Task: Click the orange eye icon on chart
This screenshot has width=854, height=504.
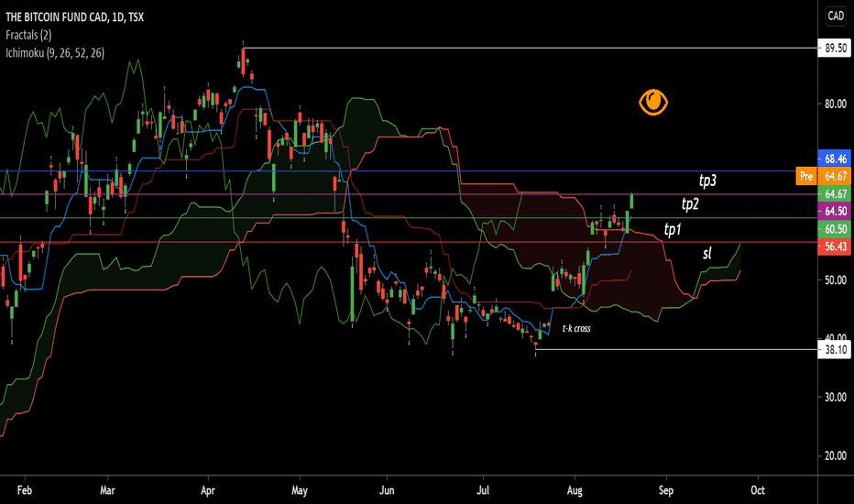Action: tap(653, 102)
